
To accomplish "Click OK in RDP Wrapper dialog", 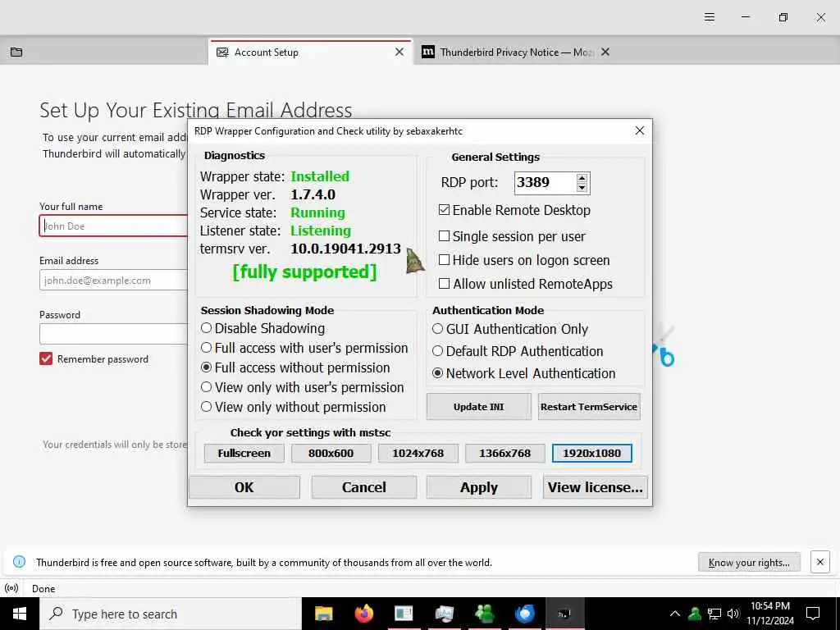I will (x=244, y=487).
